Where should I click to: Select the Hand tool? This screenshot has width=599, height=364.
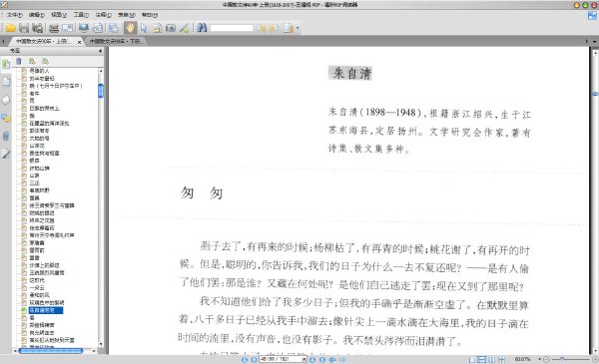(130, 28)
